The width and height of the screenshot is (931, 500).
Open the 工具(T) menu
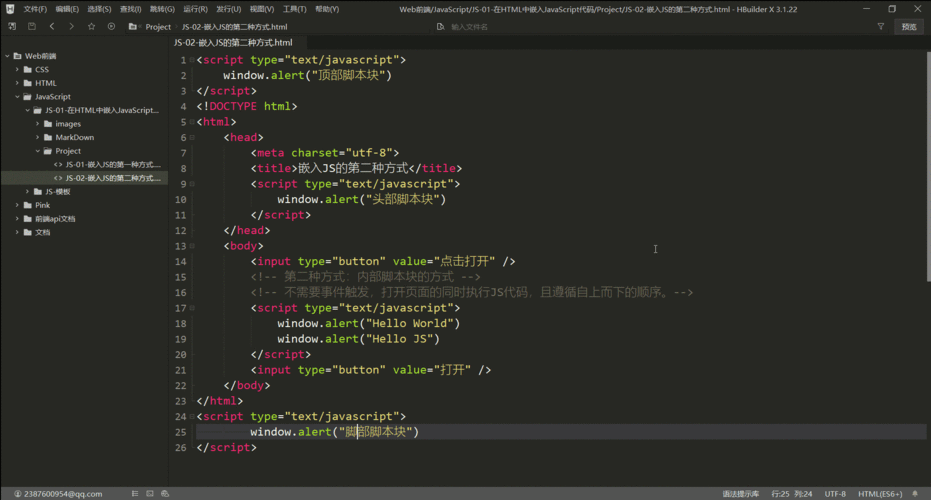click(x=294, y=9)
